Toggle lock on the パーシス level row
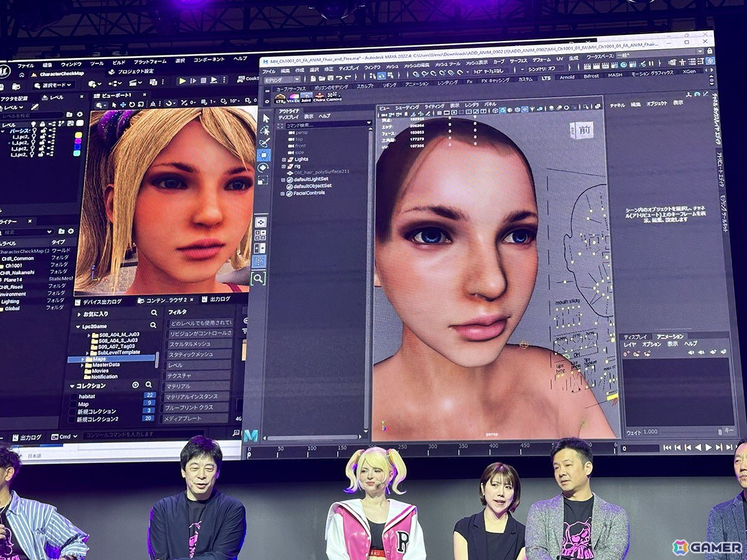Viewport: 747px width, 560px height. (x=43, y=130)
